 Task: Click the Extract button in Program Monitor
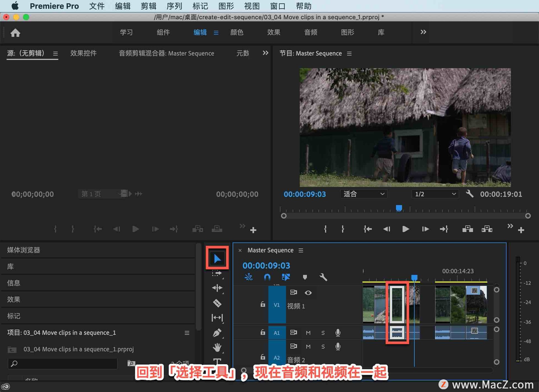tap(487, 229)
